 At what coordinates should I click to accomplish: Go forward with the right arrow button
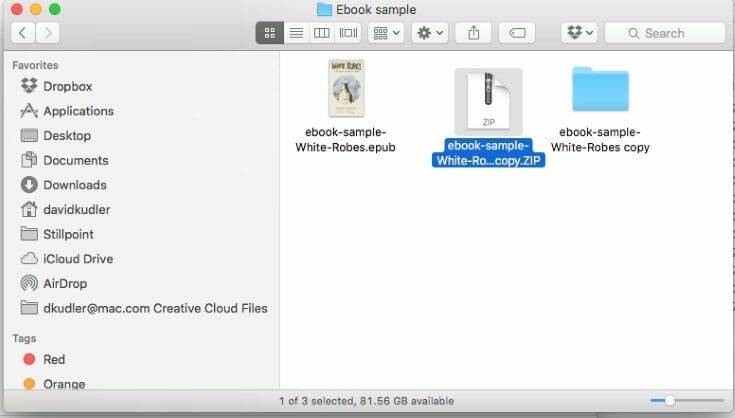[x=46, y=33]
